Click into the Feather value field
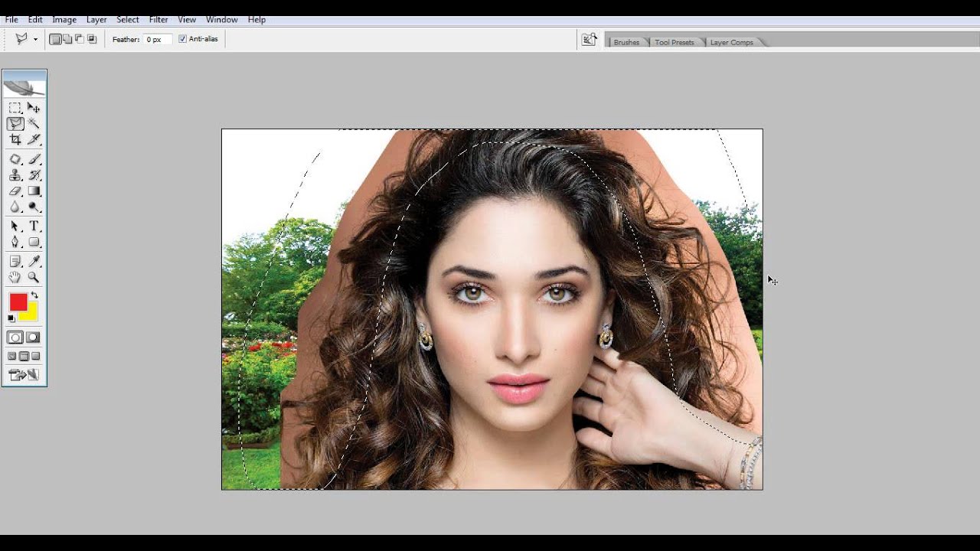The width and height of the screenshot is (980, 551). coord(157,39)
